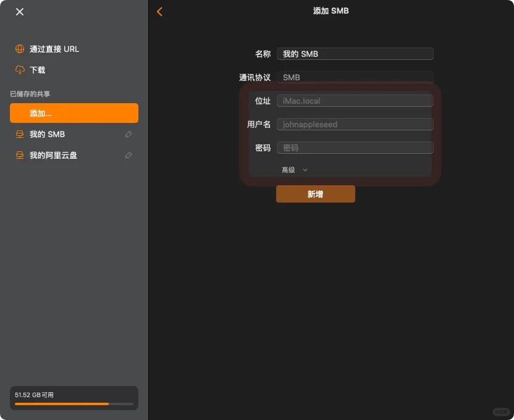Open the 通讯协议 protocol selector showing SMB
The image size is (514, 420).
click(x=355, y=77)
